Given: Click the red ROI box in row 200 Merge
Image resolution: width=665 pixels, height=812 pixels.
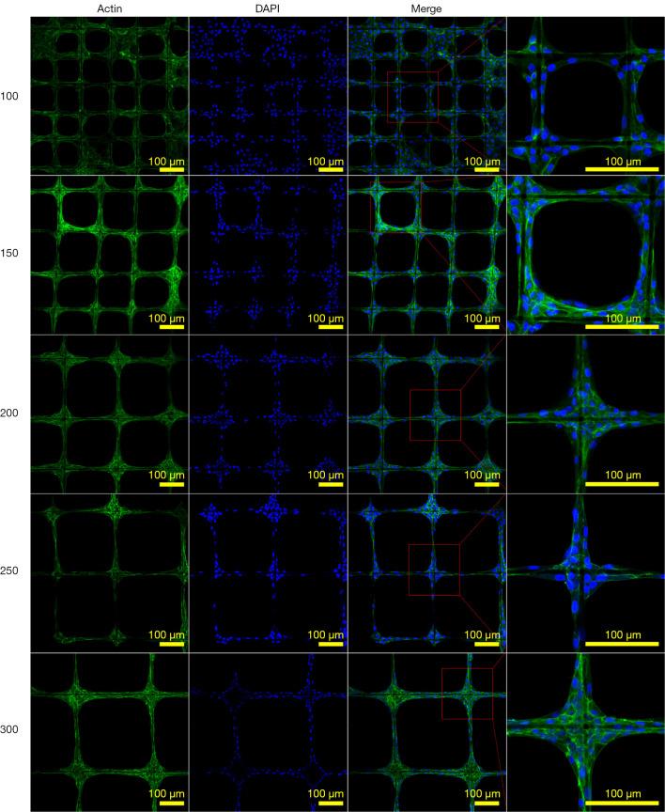Looking at the screenshot, I should (435, 414).
